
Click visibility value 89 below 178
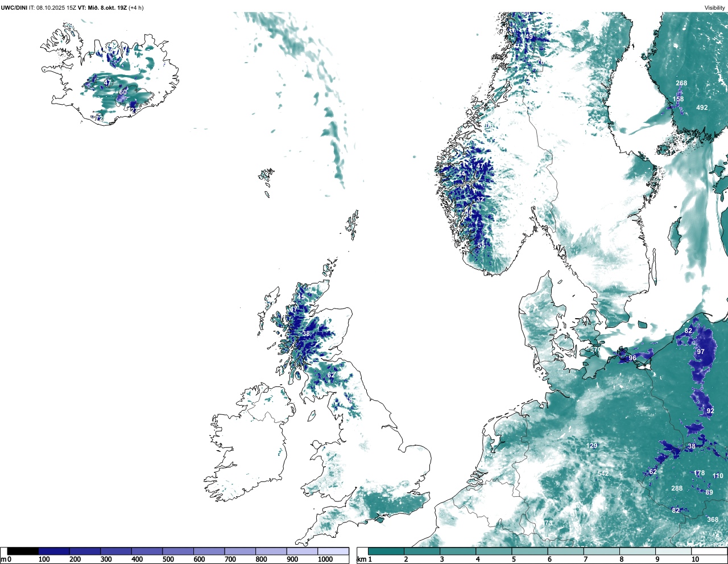point(709,492)
